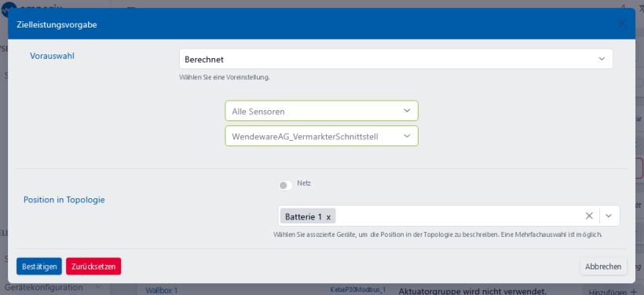
Task: Clear all selected devices with the X icon
Action: click(x=589, y=216)
